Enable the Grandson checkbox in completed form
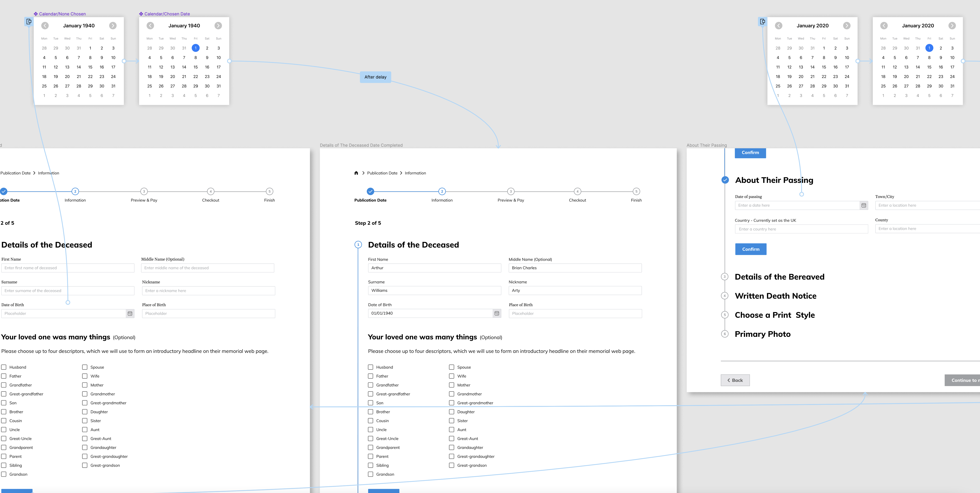The image size is (980, 493). pyautogui.click(x=371, y=474)
